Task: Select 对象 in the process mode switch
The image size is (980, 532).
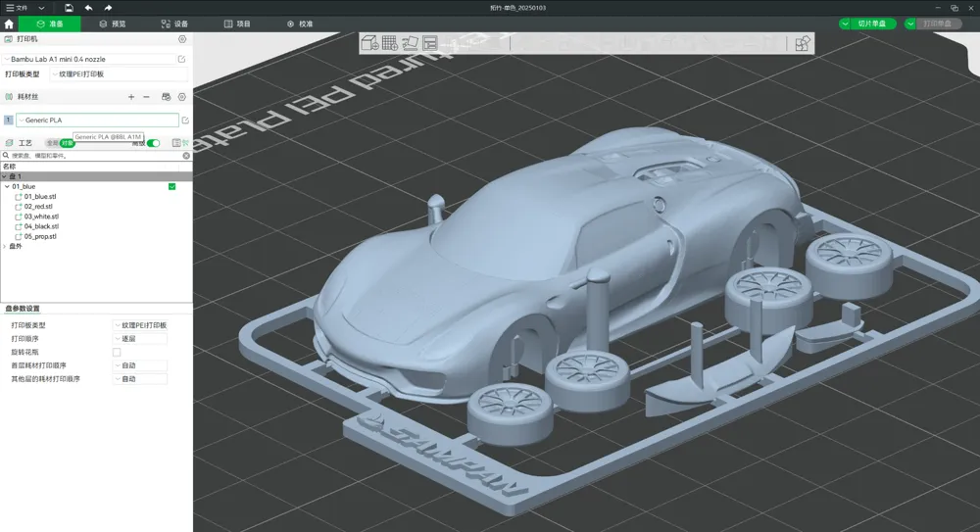Action: pyautogui.click(x=67, y=143)
